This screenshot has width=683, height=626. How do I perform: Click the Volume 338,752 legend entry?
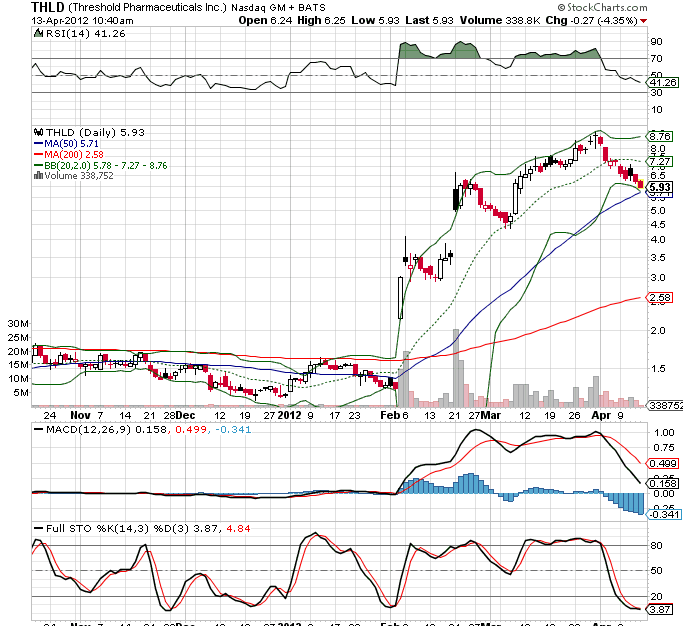point(78,176)
